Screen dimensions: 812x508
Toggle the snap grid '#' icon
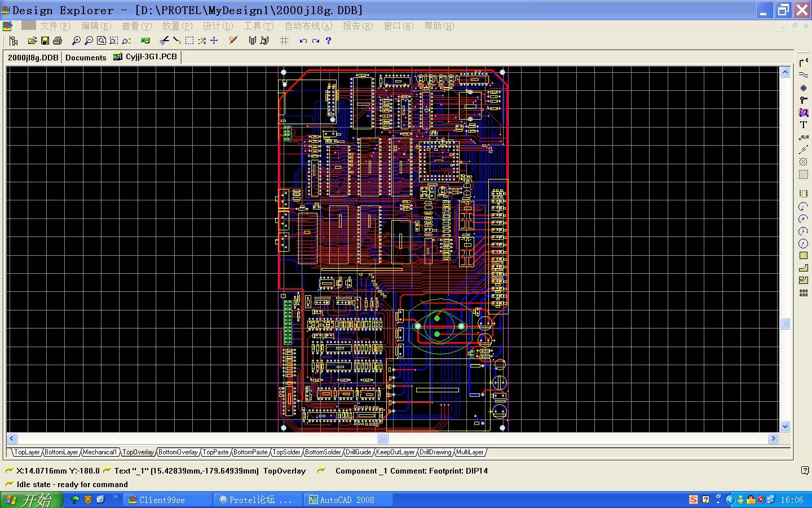(284, 41)
